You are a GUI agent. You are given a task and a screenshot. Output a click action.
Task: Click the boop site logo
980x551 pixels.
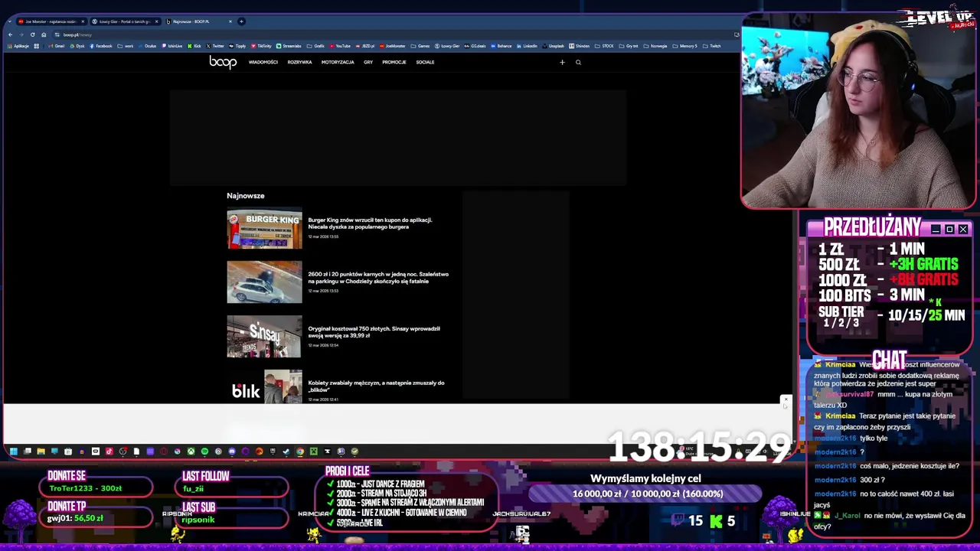223,62
